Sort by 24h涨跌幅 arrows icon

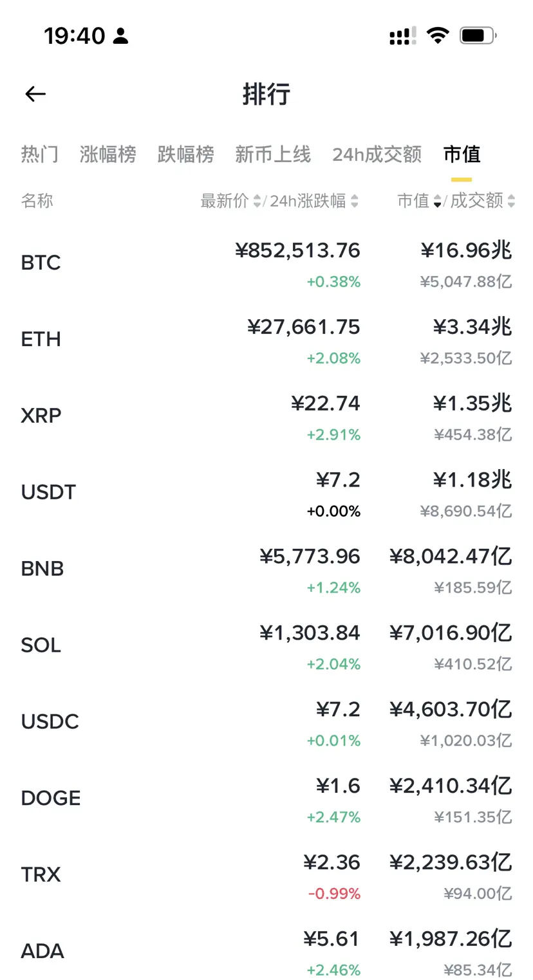[x=355, y=201]
